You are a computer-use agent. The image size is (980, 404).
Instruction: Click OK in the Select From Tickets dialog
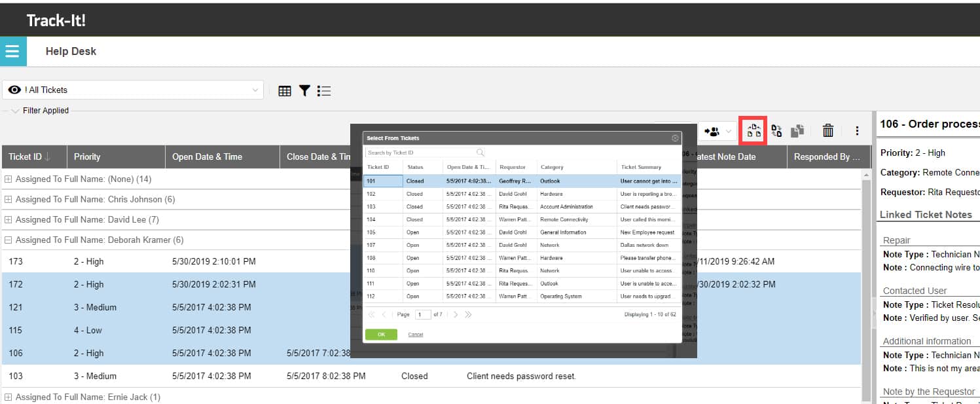click(382, 333)
